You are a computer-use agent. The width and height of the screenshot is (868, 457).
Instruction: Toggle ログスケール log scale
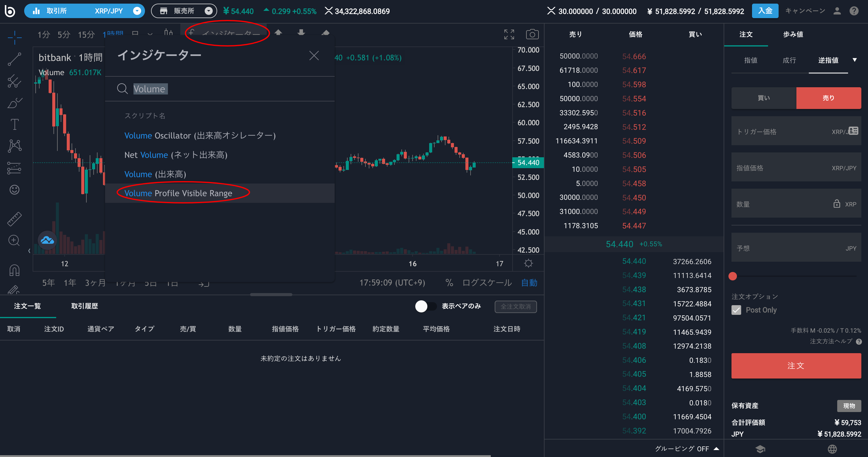tap(487, 283)
